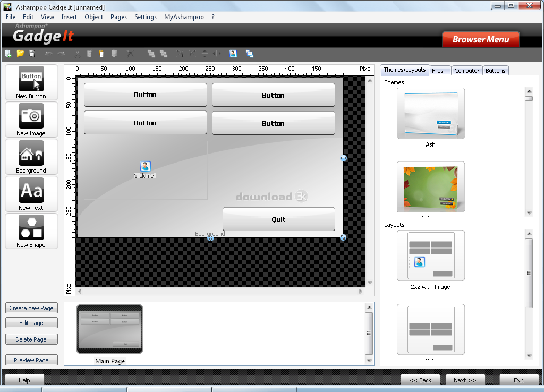Viewport: 544px width, 392px height.
Task: Click the copy icon beside the scissors
Action: point(89,54)
